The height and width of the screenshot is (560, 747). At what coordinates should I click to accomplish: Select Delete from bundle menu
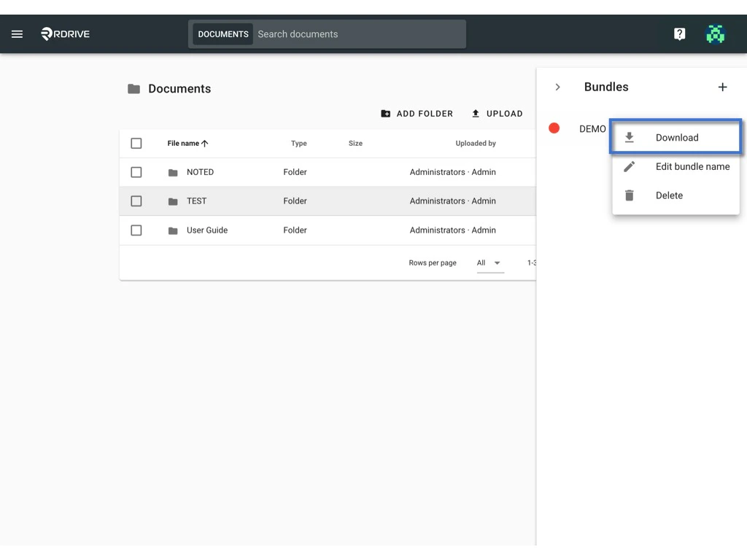click(x=676, y=195)
